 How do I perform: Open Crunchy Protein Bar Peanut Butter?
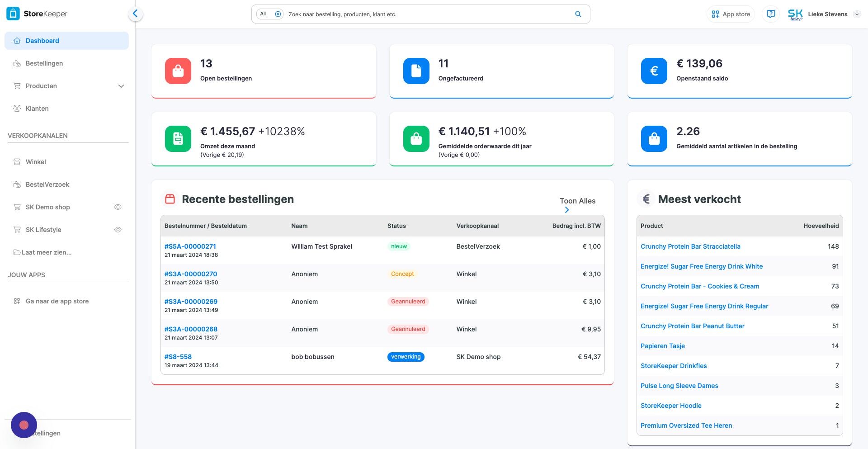[693, 326]
